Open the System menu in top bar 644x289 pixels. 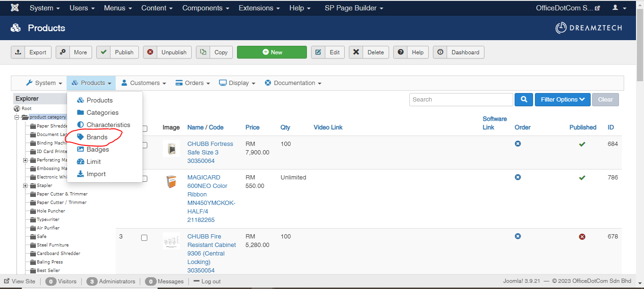[x=44, y=8]
